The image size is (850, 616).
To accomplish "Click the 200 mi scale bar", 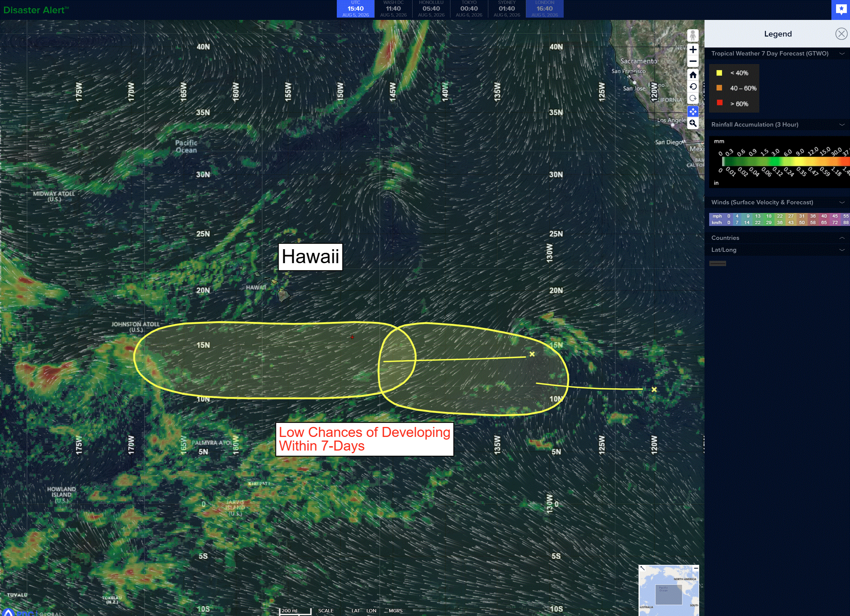I will point(295,611).
